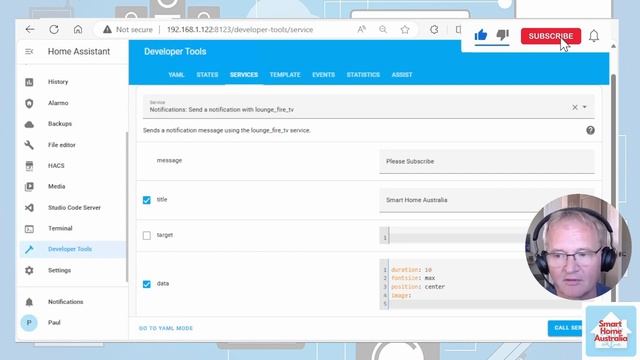Uncheck the data checkbox
The width and height of the screenshot is (640, 360).
click(x=147, y=284)
